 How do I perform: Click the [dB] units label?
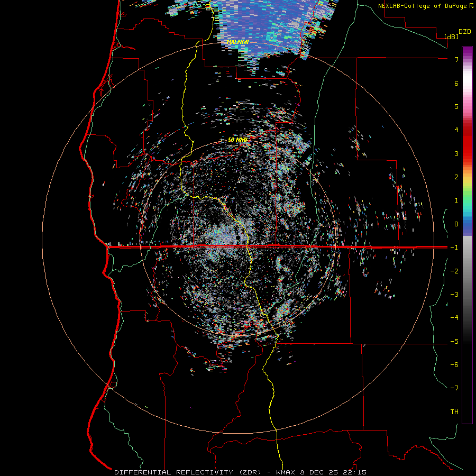point(452,37)
